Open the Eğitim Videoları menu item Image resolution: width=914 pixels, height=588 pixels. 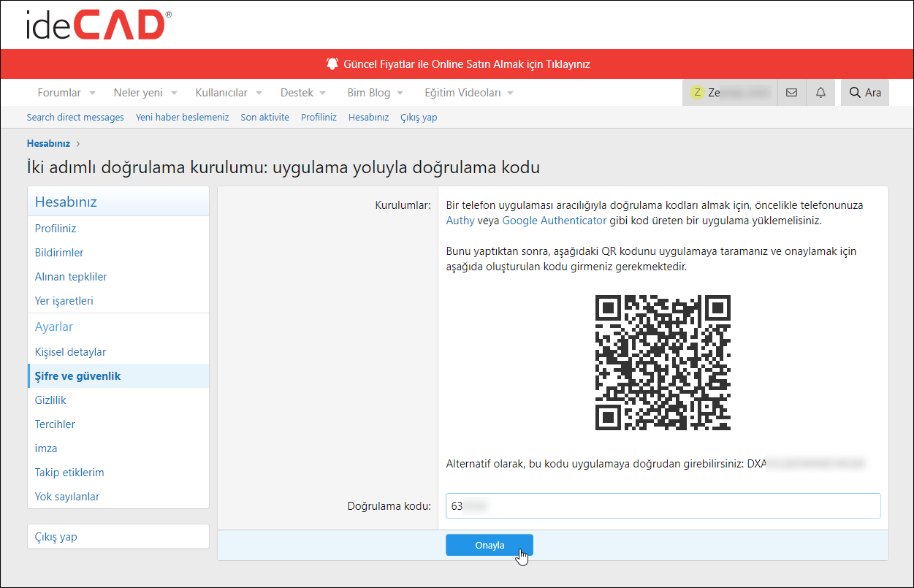tap(463, 93)
